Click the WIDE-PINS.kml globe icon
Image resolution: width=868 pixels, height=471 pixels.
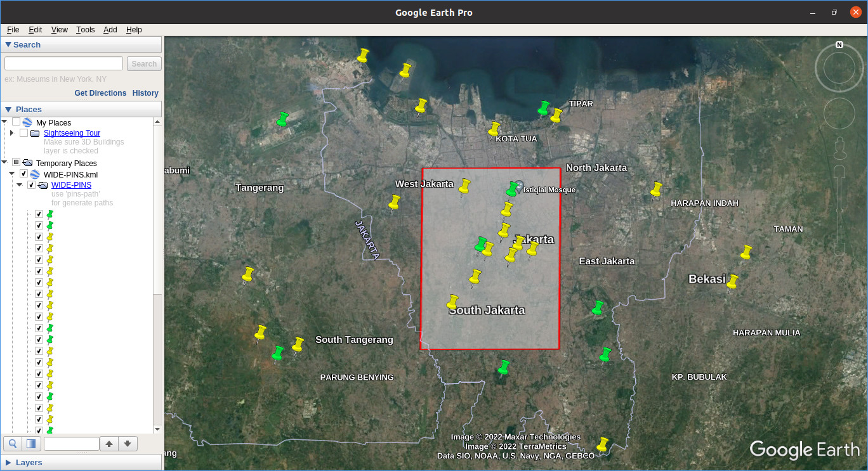tap(35, 174)
